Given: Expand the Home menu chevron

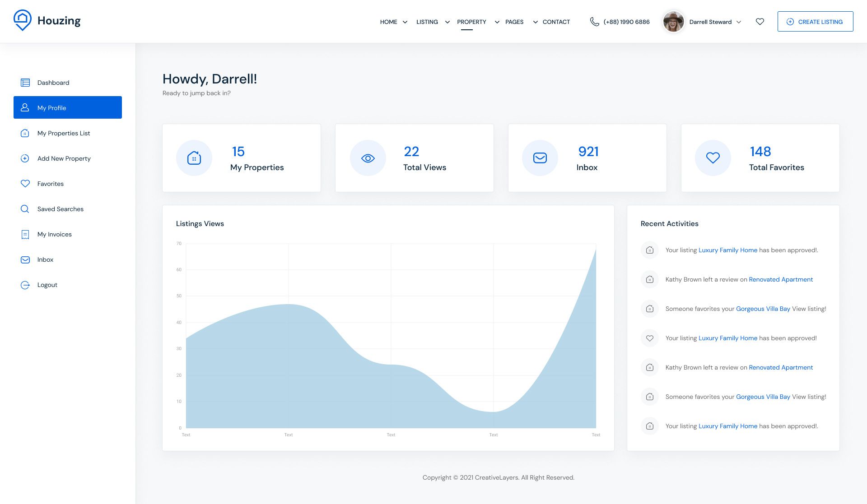Looking at the screenshot, I should (x=405, y=22).
